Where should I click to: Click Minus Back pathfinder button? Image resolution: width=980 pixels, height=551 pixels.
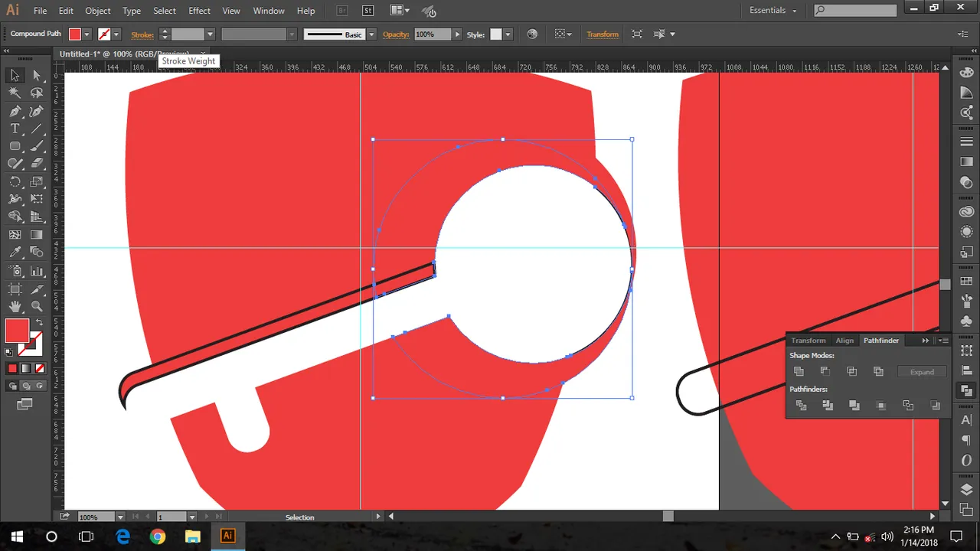tap(935, 406)
